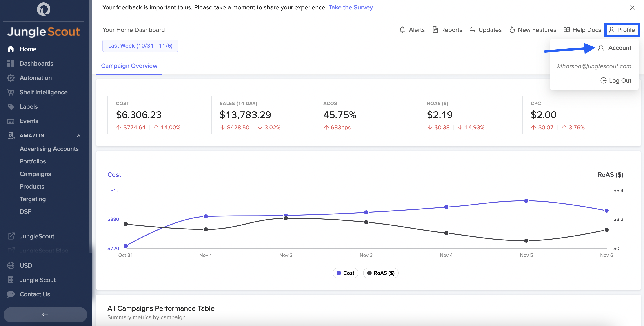Viewport: 644px width, 326px height.
Task: Open the Last Week date range selector
Action: point(140,46)
